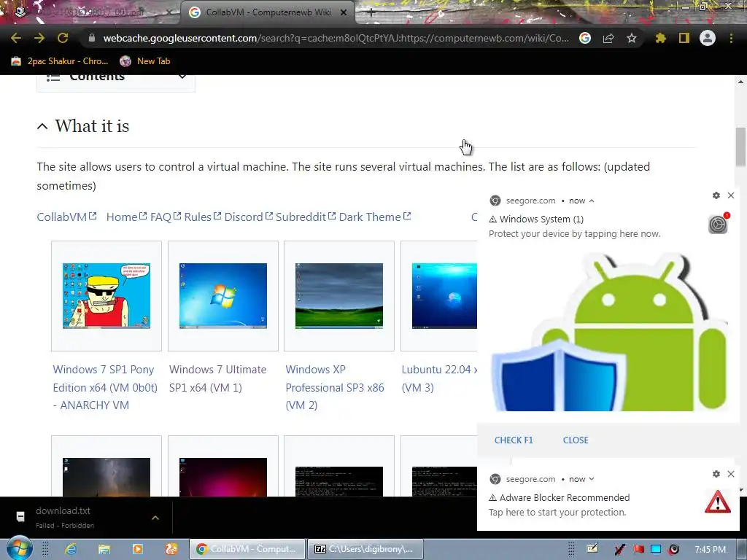Switch to the CollabVM - Computernewb Wiki tab

click(268, 12)
